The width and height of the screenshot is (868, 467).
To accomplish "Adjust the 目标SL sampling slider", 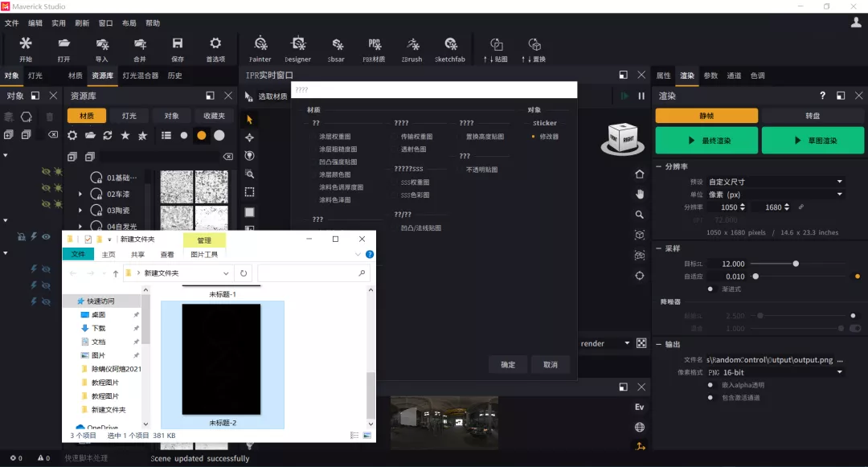I will (x=796, y=264).
